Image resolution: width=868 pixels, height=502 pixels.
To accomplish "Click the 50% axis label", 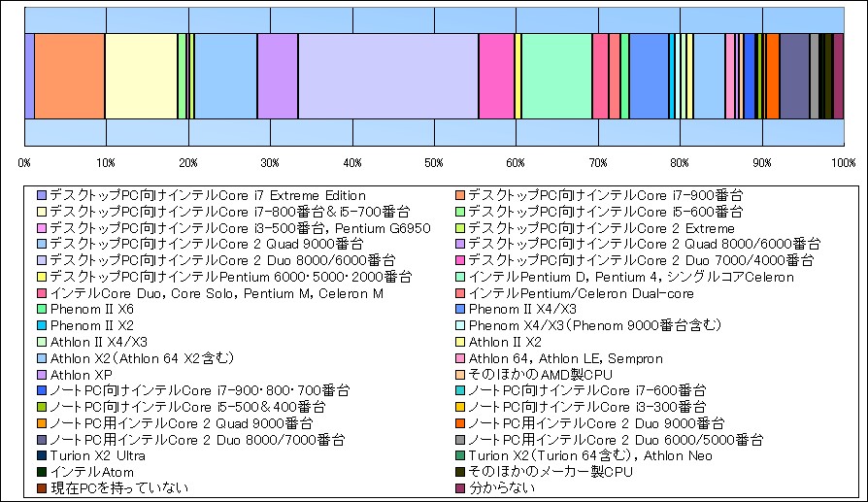I will click(x=434, y=163).
